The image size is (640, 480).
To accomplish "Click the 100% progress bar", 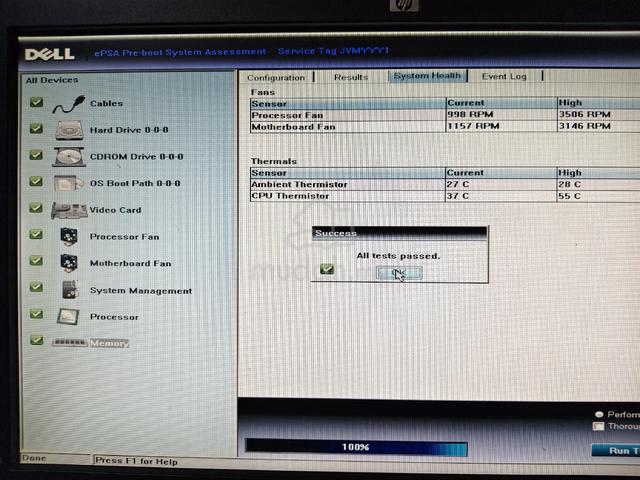I will pos(356,447).
